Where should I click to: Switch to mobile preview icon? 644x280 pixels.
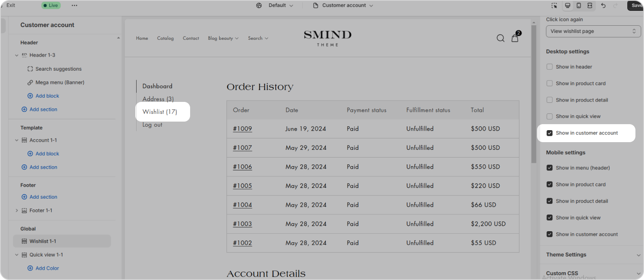point(578,6)
